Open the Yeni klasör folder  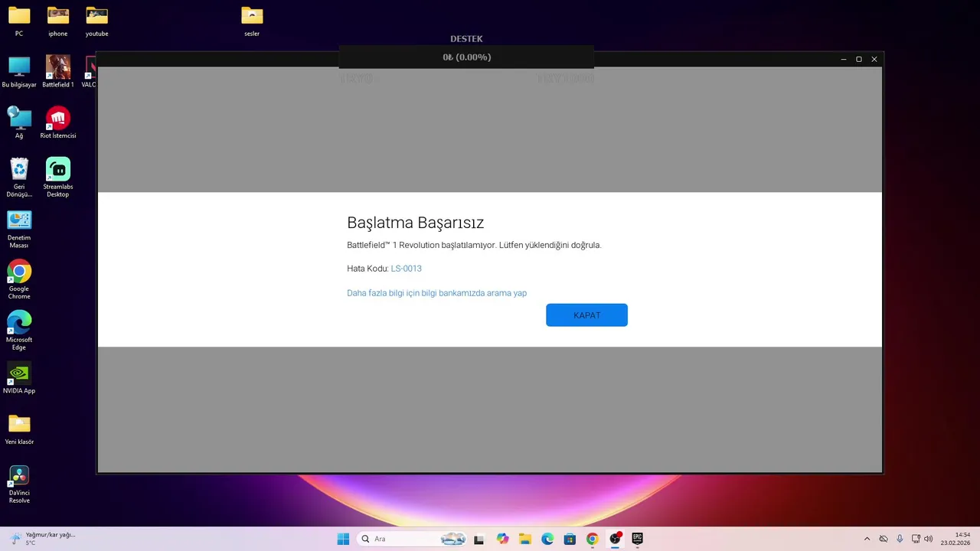pyautogui.click(x=19, y=429)
